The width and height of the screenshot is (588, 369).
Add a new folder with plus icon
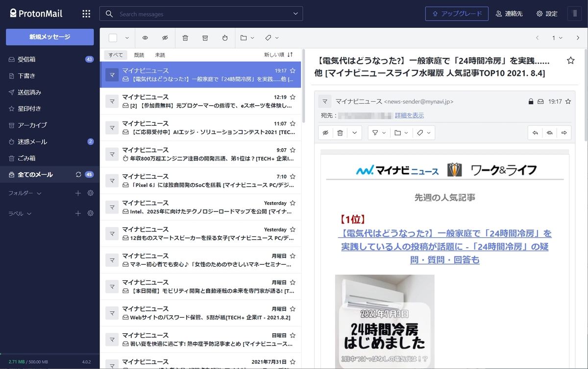78,193
